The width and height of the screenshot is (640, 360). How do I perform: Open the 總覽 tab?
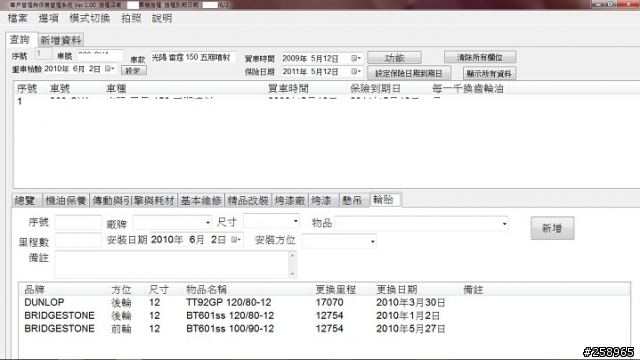click(26, 200)
